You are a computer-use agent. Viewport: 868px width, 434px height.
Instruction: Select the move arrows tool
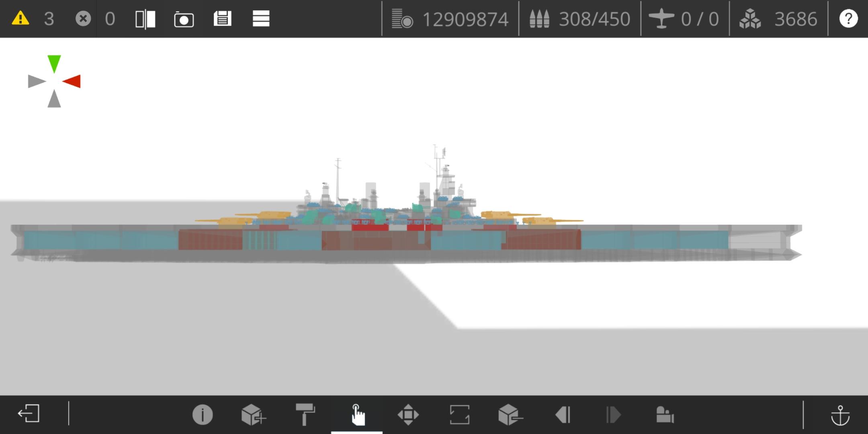point(408,414)
